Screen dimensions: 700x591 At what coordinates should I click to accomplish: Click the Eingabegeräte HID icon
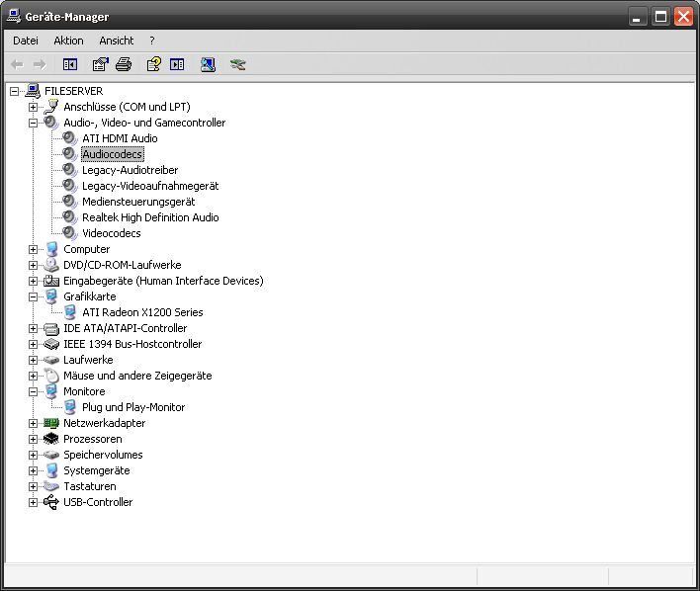[51, 281]
